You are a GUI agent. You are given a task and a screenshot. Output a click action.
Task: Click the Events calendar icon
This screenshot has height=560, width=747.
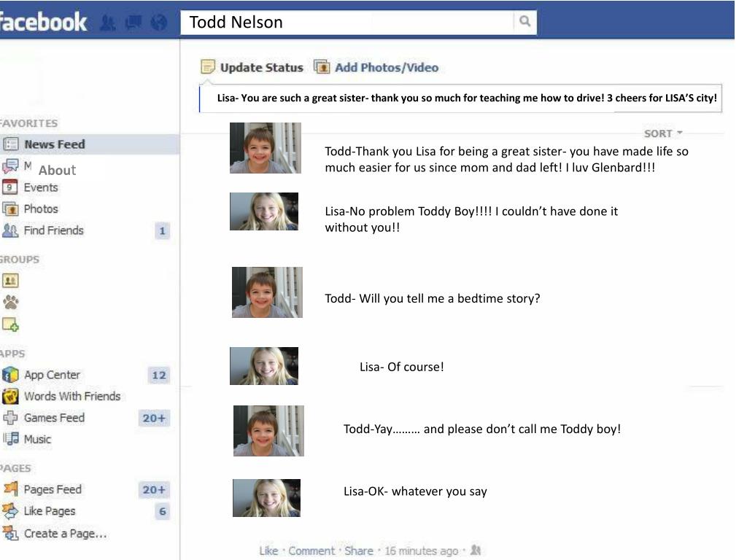pos(9,187)
